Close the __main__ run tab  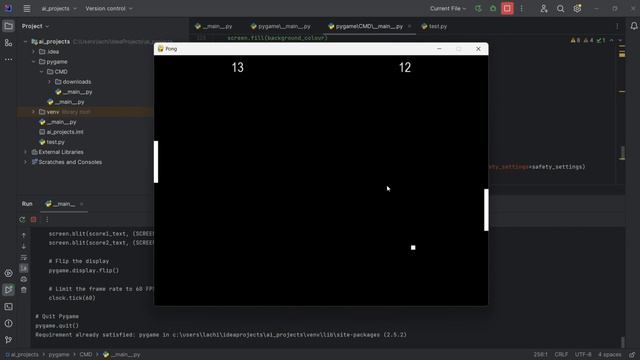pyautogui.click(x=81, y=204)
